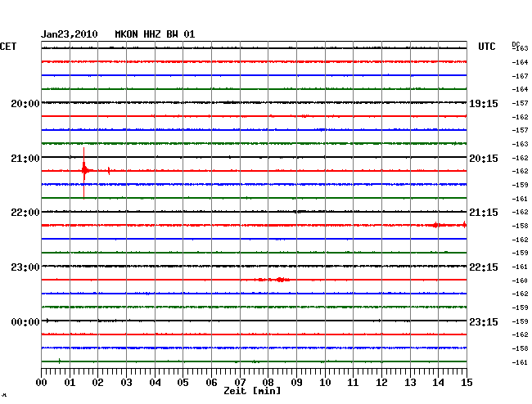532x404 pixels.
Task: Click the 20:15 UTC time label
Action: 484,159
